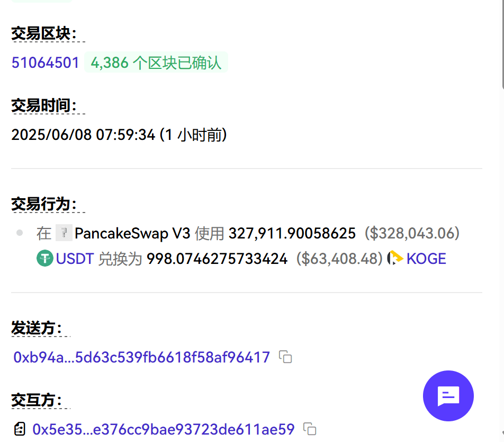Open block number 51064501 link

click(x=46, y=63)
